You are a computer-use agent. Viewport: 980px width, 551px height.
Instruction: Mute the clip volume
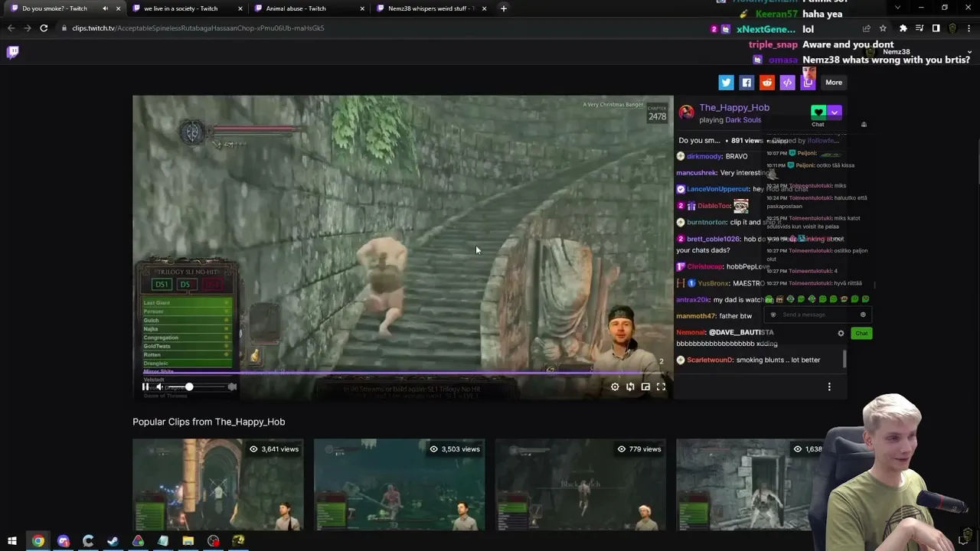tap(159, 387)
